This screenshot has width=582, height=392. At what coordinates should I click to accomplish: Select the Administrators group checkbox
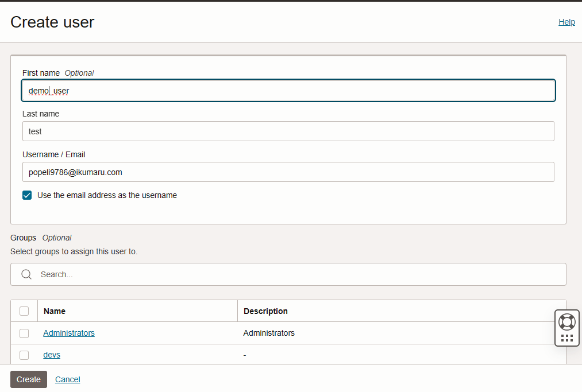pos(24,333)
